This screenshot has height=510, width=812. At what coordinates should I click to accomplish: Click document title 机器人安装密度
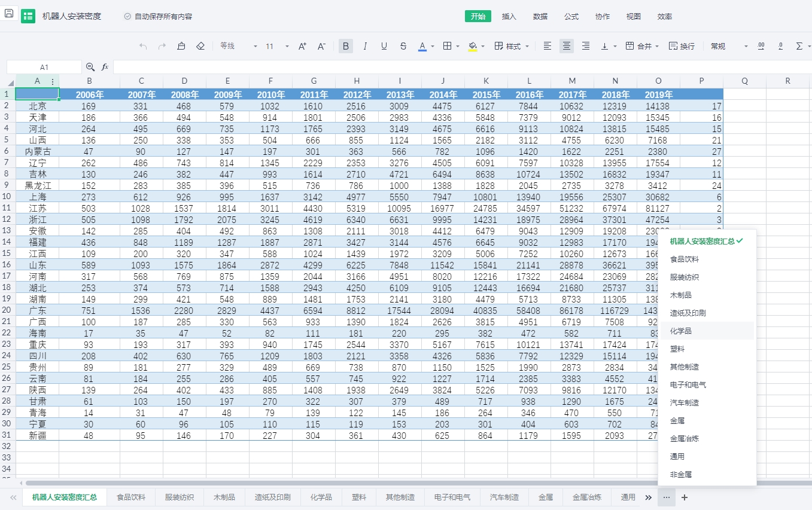(x=72, y=16)
